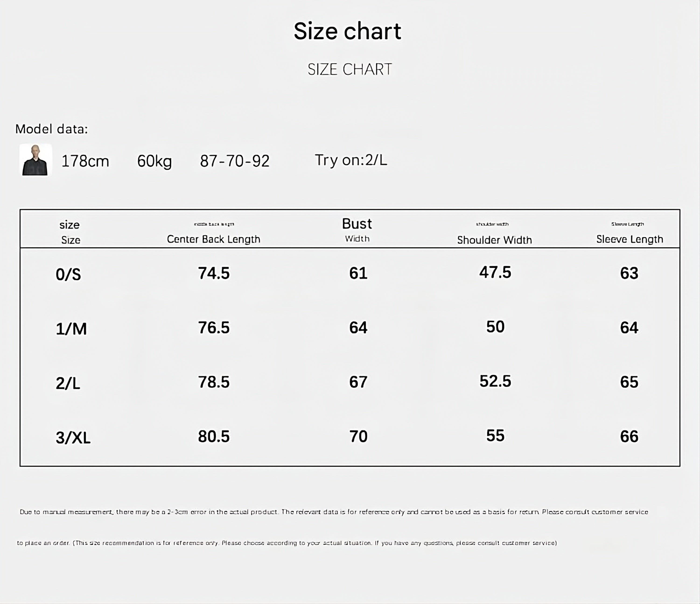
Task: Select the "Bust" column header
Action: point(357,224)
